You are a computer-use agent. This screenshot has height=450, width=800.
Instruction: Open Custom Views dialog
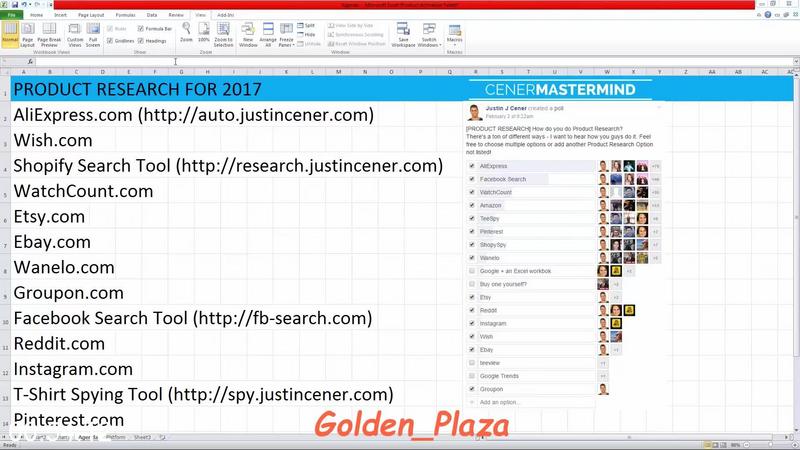(74, 34)
